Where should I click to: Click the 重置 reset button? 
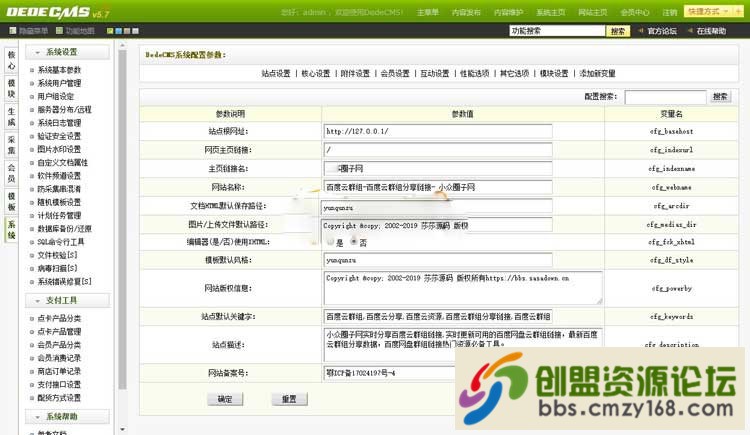[289, 399]
